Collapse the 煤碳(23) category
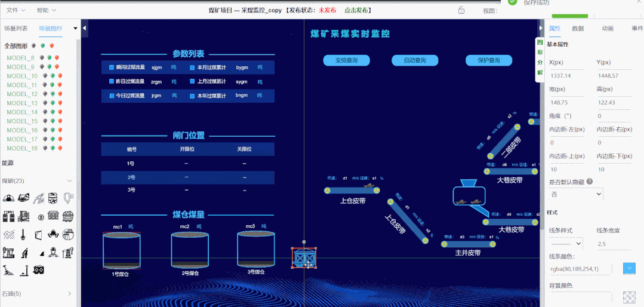644x307 pixels. (x=69, y=181)
